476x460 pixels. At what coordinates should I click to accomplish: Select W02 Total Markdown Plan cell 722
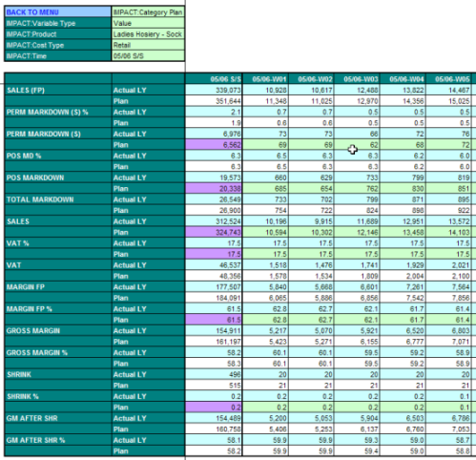(x=311, y=211)
